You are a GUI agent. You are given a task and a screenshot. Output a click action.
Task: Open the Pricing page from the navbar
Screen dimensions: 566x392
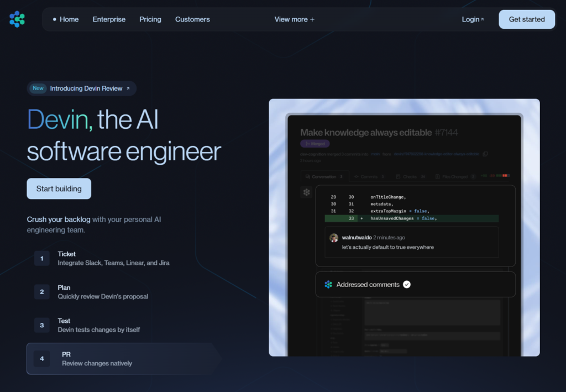click(x=150, y=19)
